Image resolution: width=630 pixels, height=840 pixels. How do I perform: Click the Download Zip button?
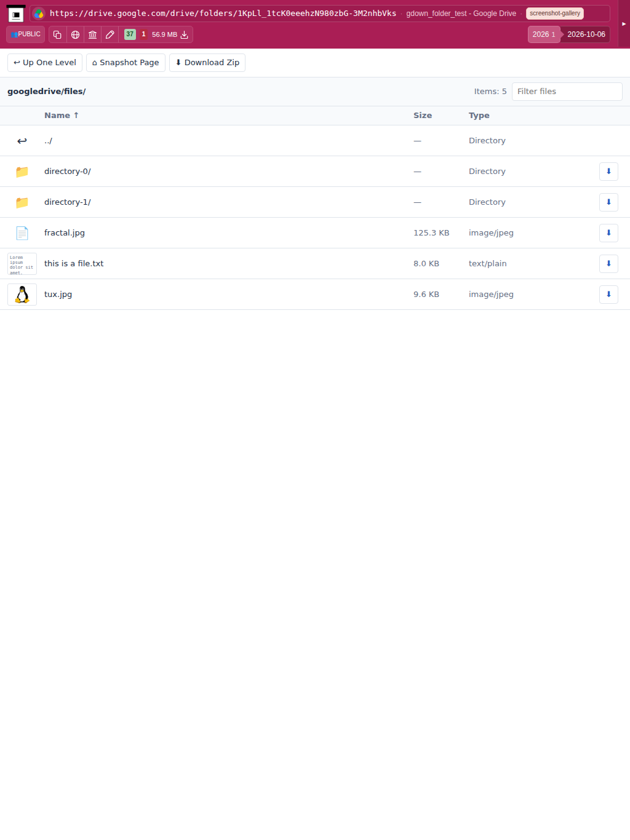point(207,63)
